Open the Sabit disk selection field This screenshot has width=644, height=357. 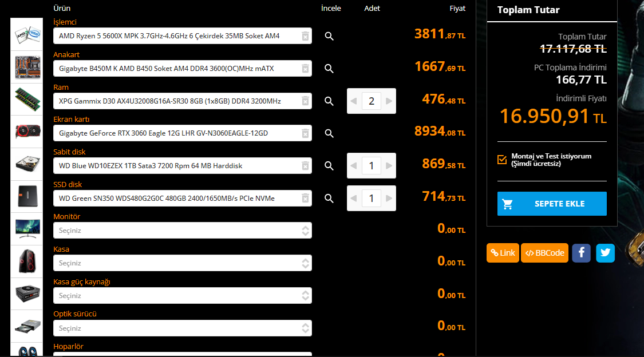(x=183, y=166)
